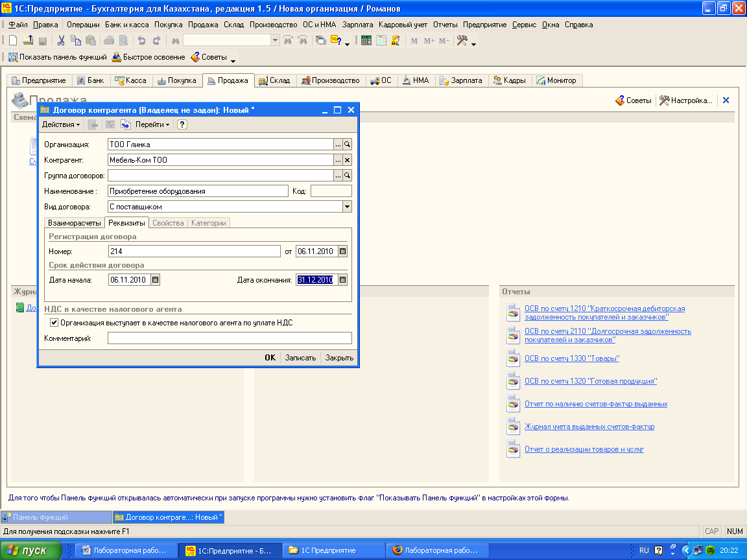The image size is (747, 560).
Task: Click the clear X button for Контрагент field
Action: coord(348,160)
